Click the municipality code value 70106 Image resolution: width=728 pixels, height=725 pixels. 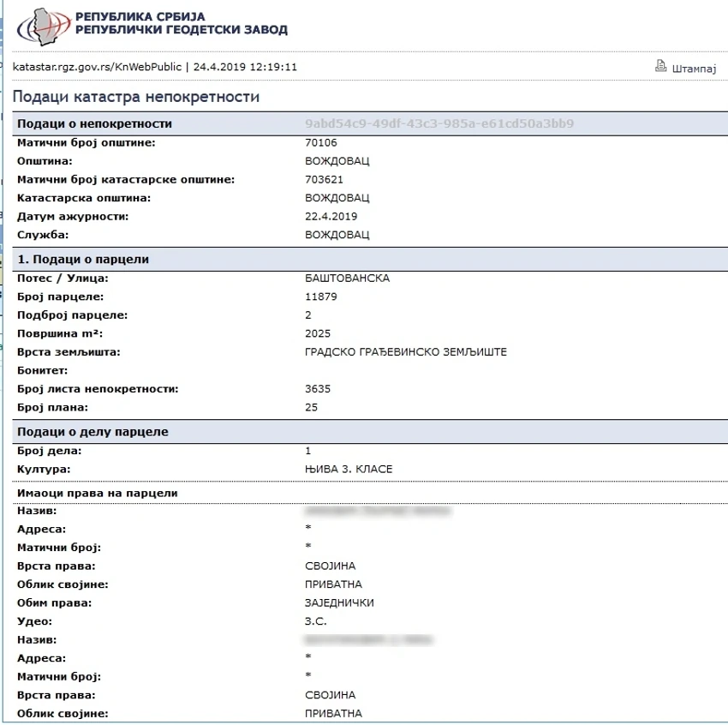[x=321, y=142]
